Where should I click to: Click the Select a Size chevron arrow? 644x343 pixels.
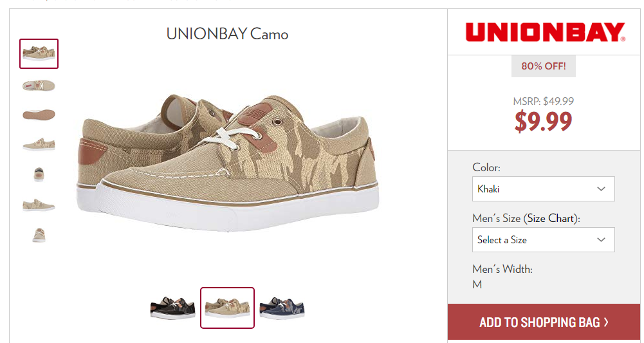(x=601, y=240)
